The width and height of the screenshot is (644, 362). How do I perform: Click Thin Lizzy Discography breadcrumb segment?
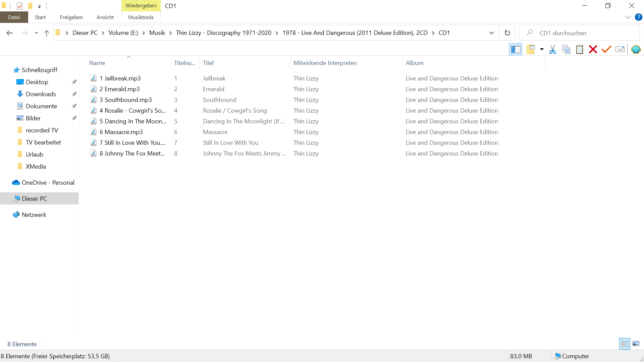pos(224,33)
